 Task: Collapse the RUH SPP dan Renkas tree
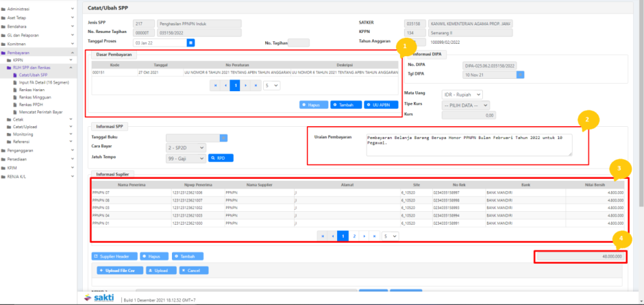pyautogui.click(x=73, y=68)
